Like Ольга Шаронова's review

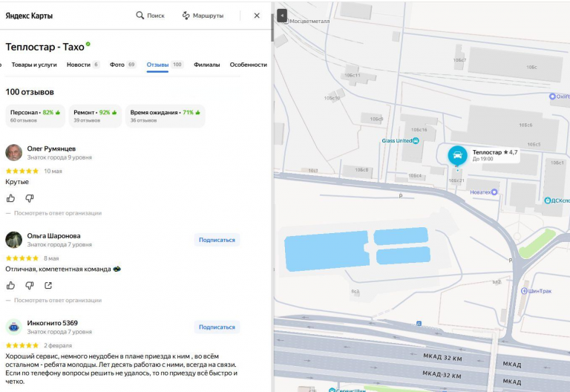10,285
